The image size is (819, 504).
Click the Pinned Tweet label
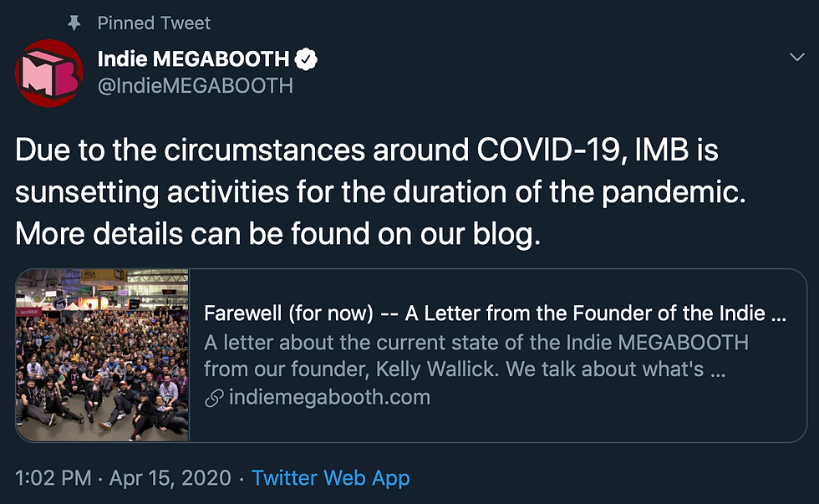click(154, 23)
